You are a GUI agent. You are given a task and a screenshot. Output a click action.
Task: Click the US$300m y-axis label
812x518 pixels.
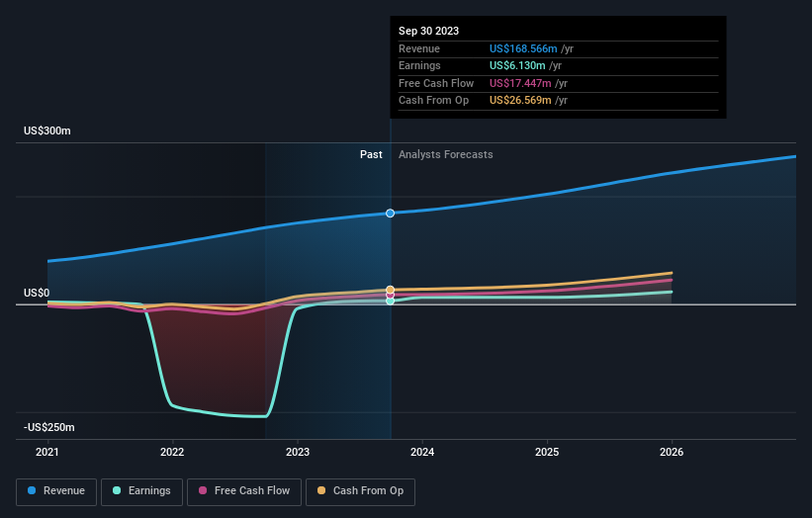(x=47, y=130)
